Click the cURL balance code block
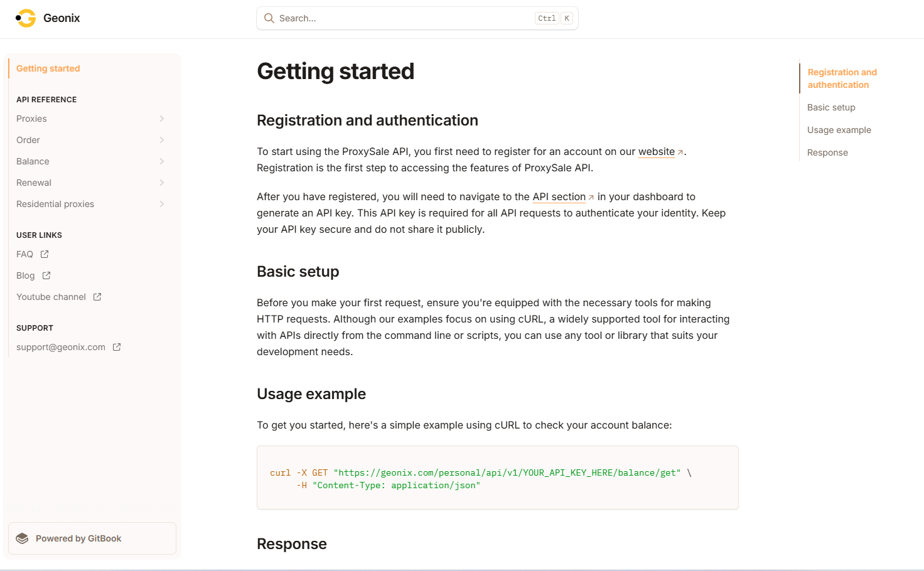Image resolution: width=924 pixels, height=571 pixels. point(497,478)
